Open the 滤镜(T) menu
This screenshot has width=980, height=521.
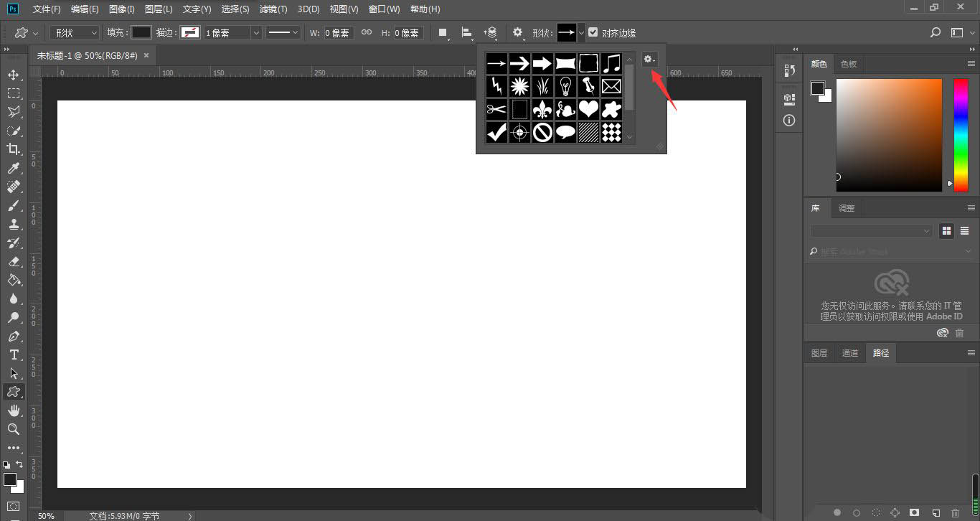click(x=273, y=9)
